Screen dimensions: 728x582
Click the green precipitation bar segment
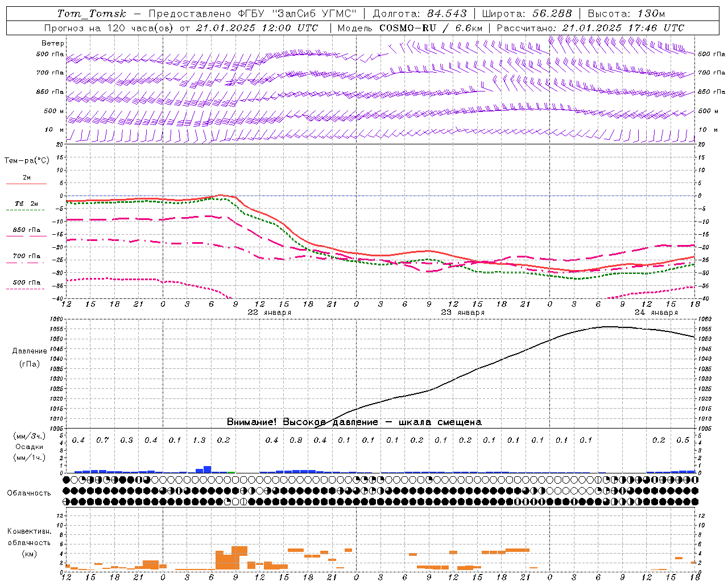coord(231,472)
